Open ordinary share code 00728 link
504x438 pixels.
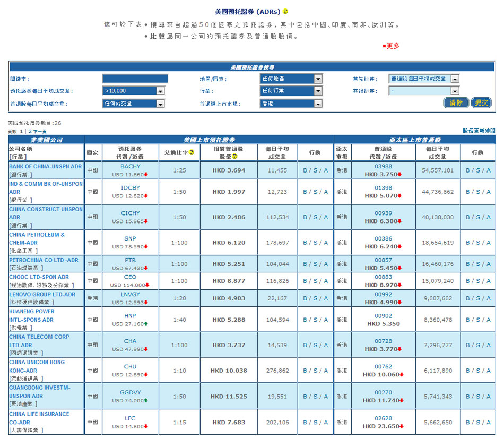click(383, 341)
